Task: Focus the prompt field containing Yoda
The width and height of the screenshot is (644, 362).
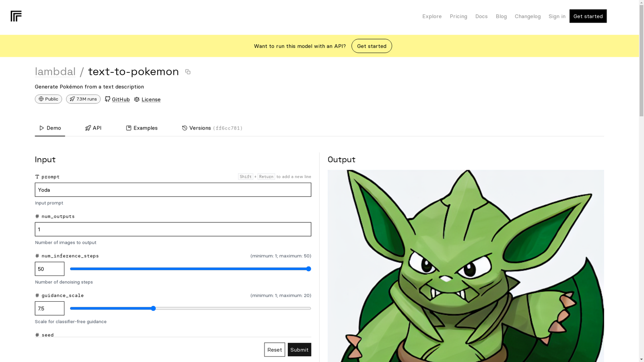Action: (173, 190)
